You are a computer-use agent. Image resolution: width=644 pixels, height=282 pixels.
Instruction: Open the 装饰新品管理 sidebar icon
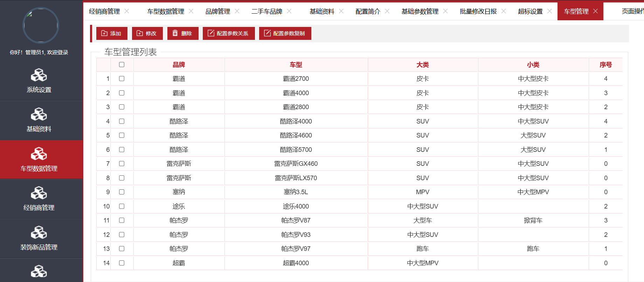(39, 233)
